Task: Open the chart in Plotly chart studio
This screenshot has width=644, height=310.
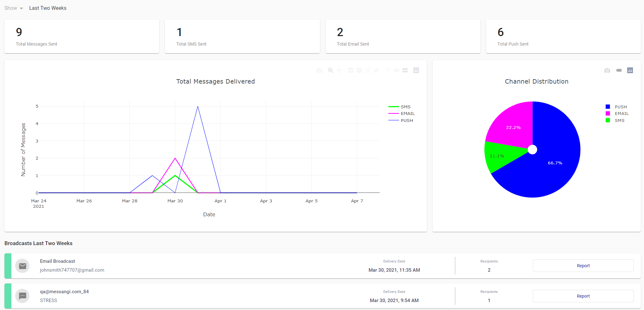Action: [416, 70]
